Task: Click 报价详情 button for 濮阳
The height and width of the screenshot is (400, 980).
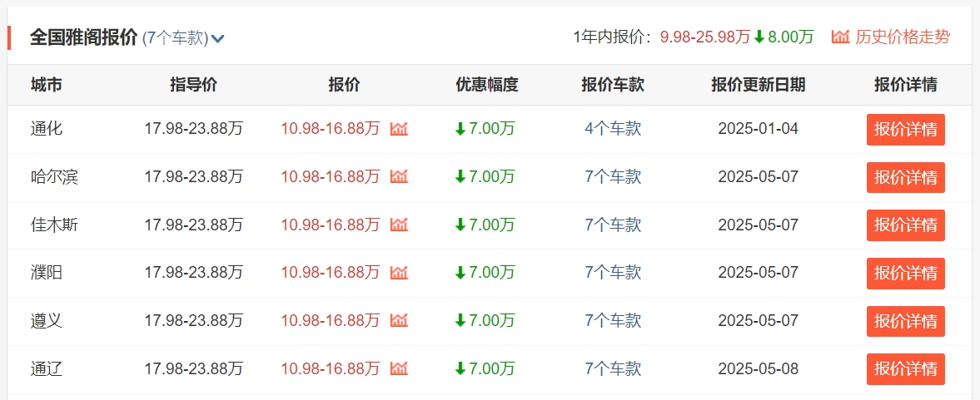Action: click(x=906, y=274)
